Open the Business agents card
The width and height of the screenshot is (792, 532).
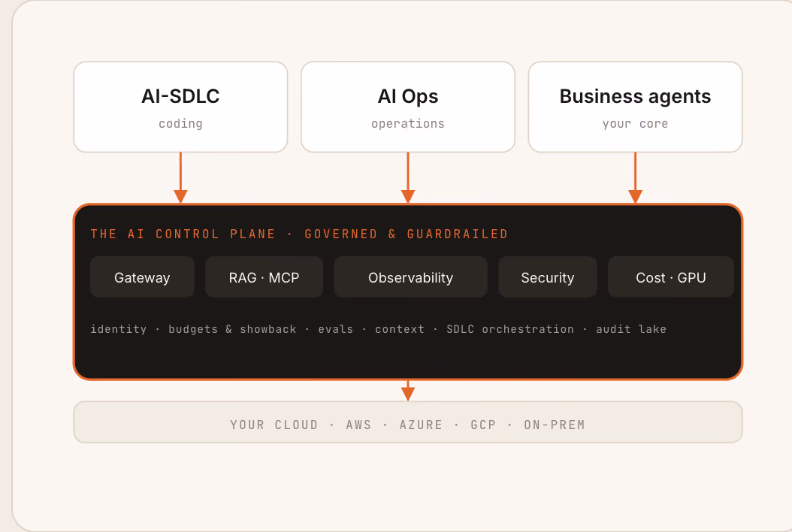pyautogui.click(x=636, y=107)
